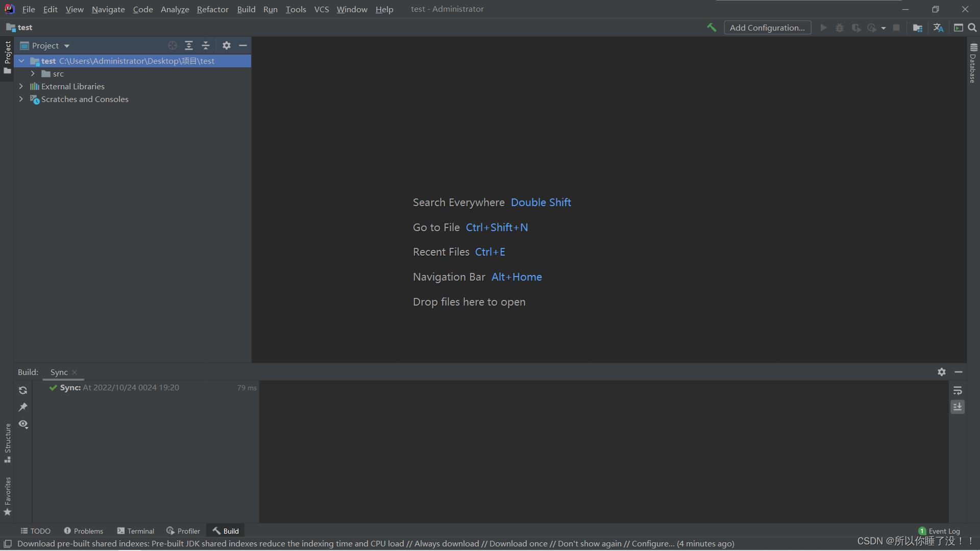Open Search Everywhere magnifier icon

(x=972, y=28)
